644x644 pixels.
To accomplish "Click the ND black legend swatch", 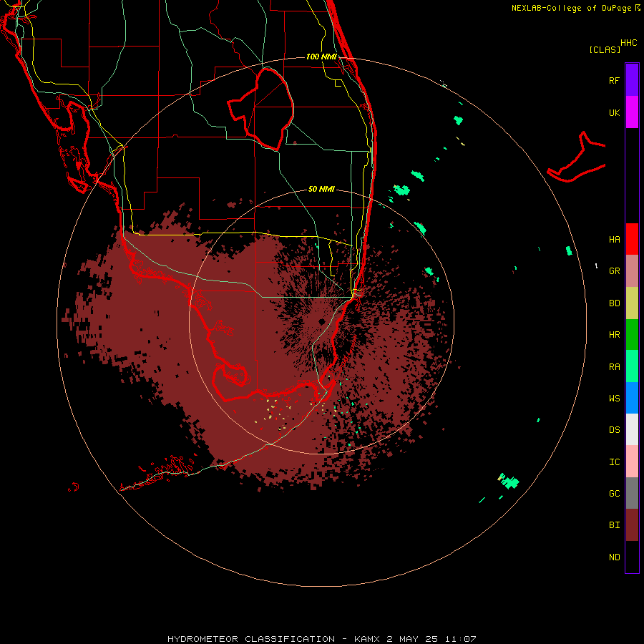I will tap(632, 557).
